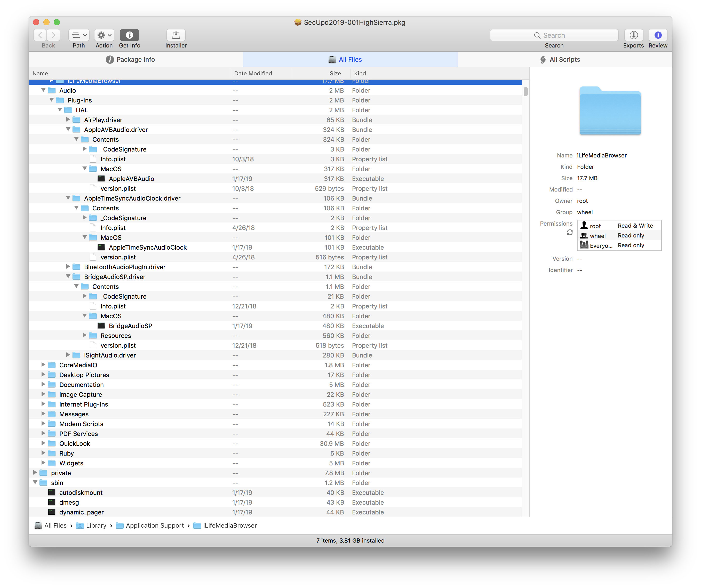Collapse the BridgeAudioSP.driver tree item
Image resolution: width=701 pixels, height=588 pixels.
click(x=68, y=276)
